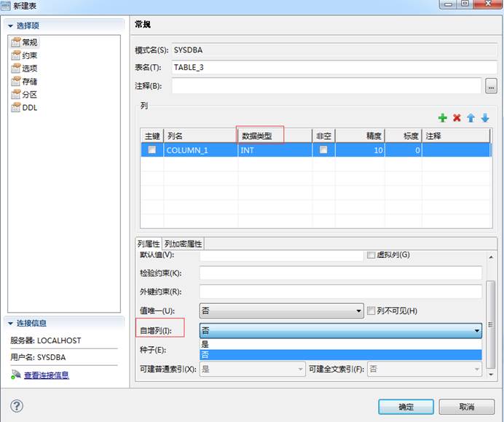The image size is (504, 422).
Task: Click the help question mark icon
Action: [x=17, y=406]
